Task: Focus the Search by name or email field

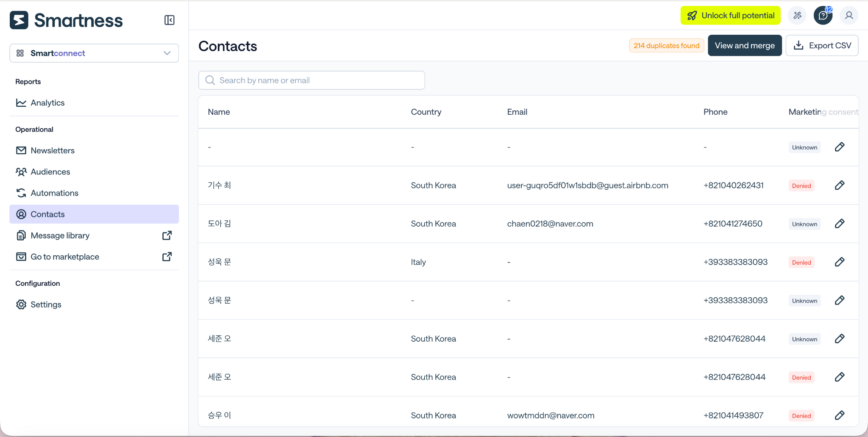Action: pyautogui.click(x=312, y=80)
